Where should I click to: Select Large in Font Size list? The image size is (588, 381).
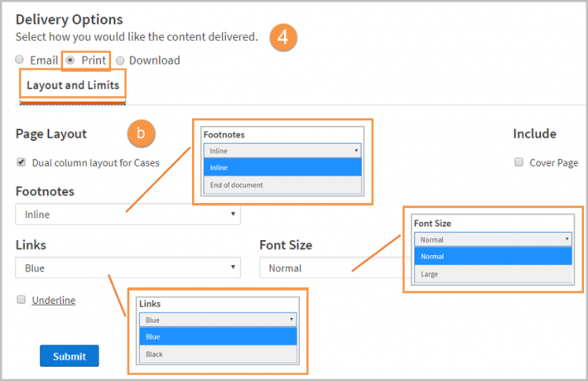pyautogui.click(x=493, y=274)
